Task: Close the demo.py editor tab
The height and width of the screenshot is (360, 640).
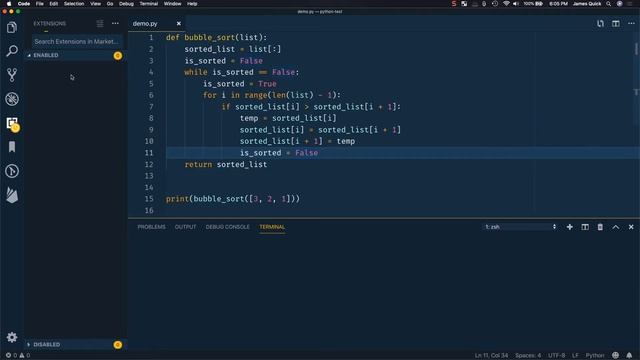Action: pyautogui.click(x=179, y=24)
